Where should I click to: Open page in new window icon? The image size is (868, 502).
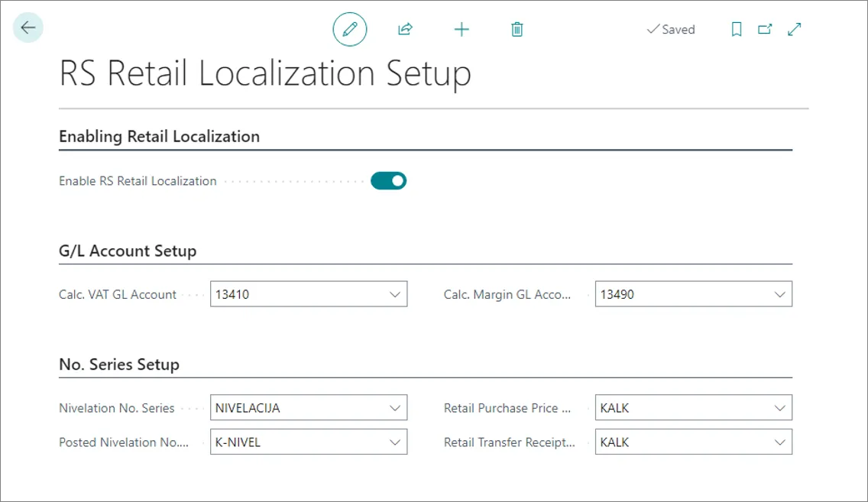765,29
